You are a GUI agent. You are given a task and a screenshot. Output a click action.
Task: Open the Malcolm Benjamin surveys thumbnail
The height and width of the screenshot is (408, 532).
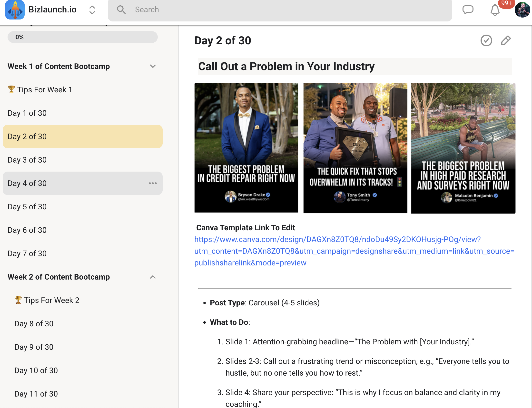pos(463,148)
